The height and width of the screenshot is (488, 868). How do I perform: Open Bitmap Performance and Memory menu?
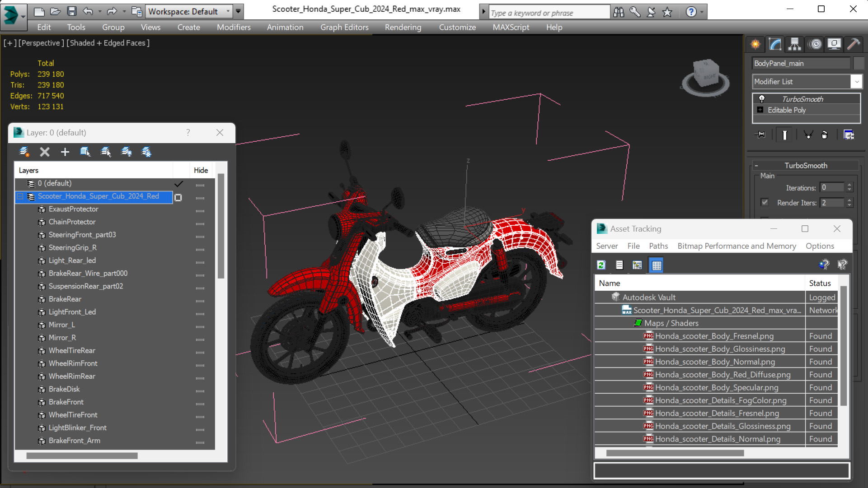(737, 246)
